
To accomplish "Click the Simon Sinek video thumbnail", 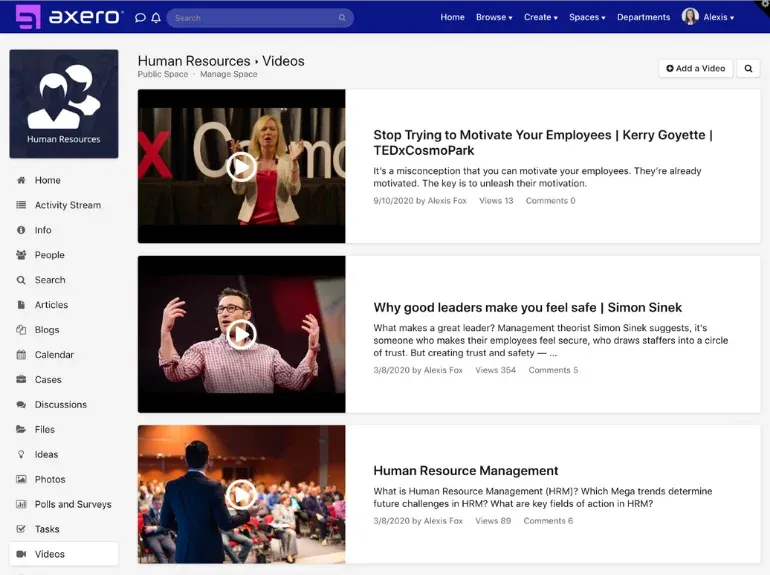I will click(241, 334).
